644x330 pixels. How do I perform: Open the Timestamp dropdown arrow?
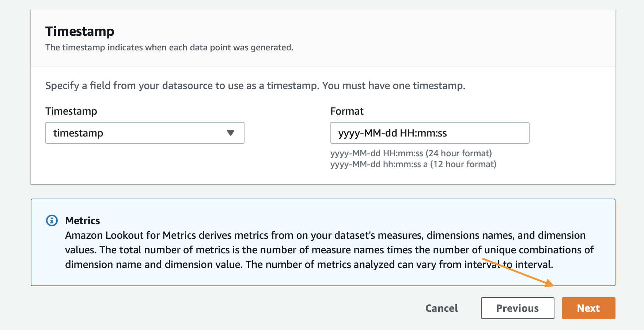tap(231, 133)
